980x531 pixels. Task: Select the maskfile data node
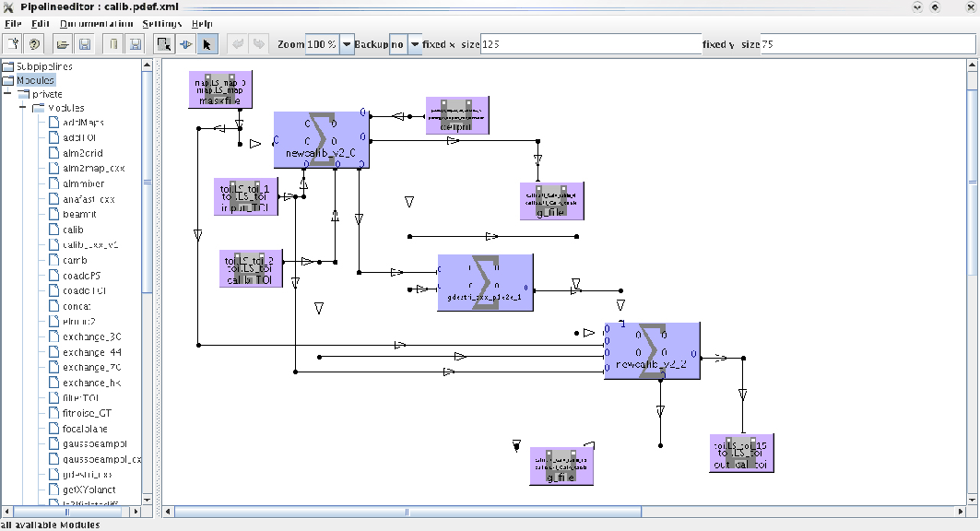point(219,90)
